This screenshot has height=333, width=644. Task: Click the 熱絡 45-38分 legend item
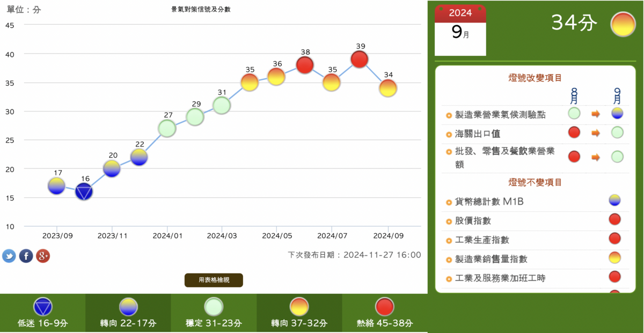pyautogui.click(x=385, y=313)
